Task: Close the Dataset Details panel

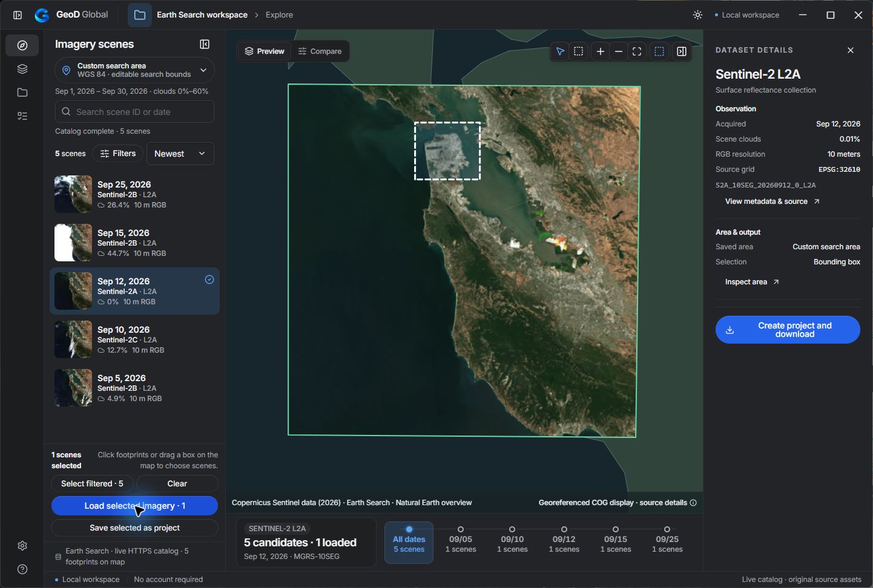Action: 851,50
